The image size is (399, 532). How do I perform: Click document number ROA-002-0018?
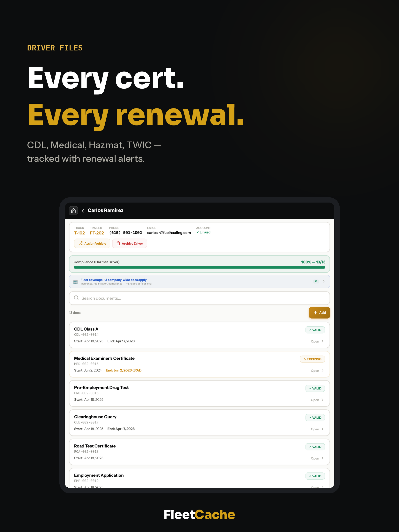(86, 452)
